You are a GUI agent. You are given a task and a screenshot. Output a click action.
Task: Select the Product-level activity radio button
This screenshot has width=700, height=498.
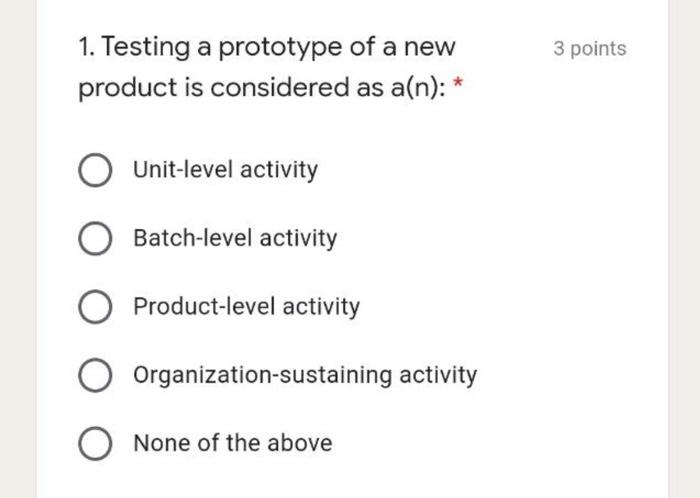96,307
